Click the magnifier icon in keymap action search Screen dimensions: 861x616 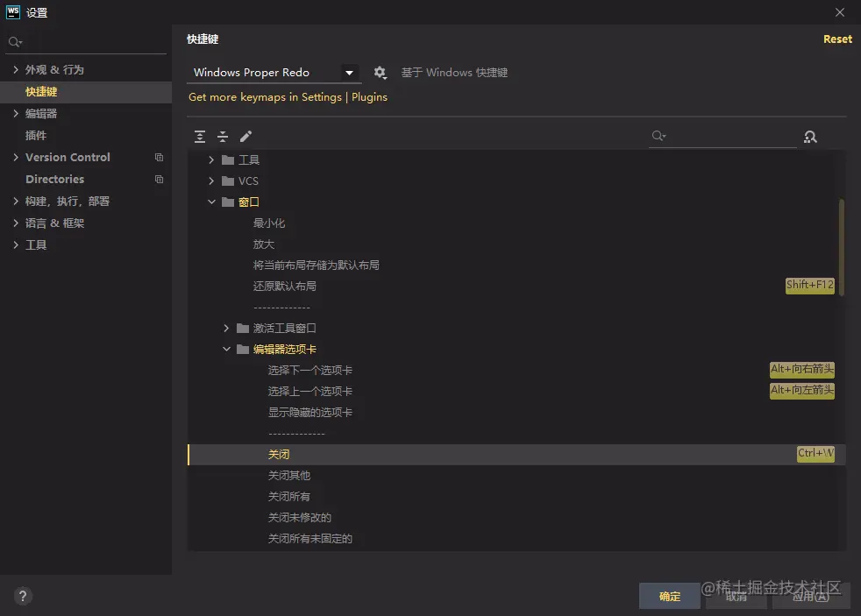point(658,136)
